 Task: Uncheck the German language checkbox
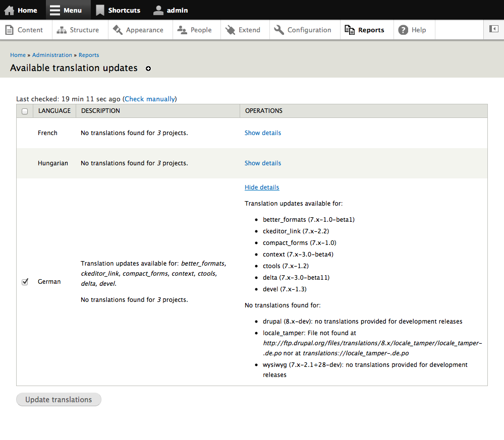[25, 282]
